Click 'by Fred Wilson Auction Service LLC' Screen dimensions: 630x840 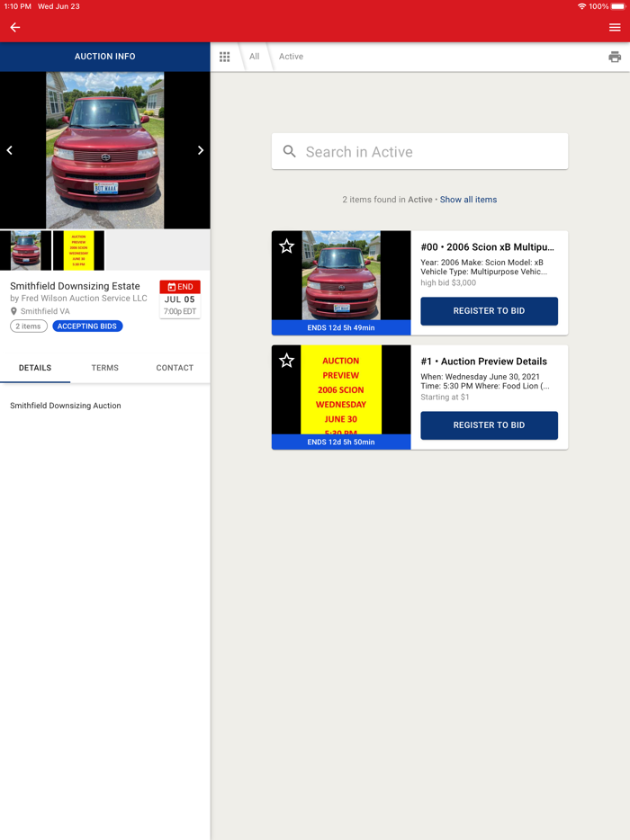(78, 299)
